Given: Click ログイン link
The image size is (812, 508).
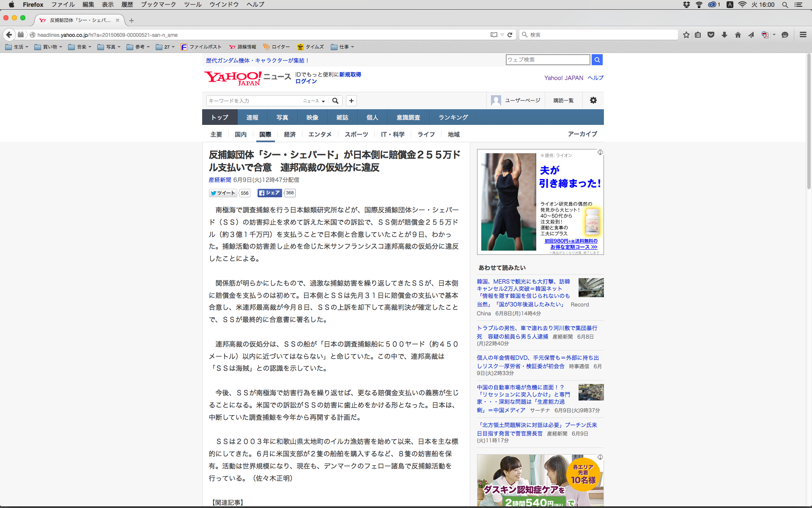Looking at the screenshot, I should [306, 81].
